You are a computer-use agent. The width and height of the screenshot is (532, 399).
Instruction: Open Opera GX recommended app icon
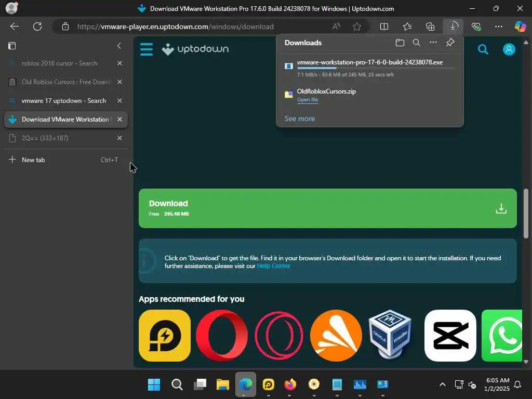(x=279, y=336)
